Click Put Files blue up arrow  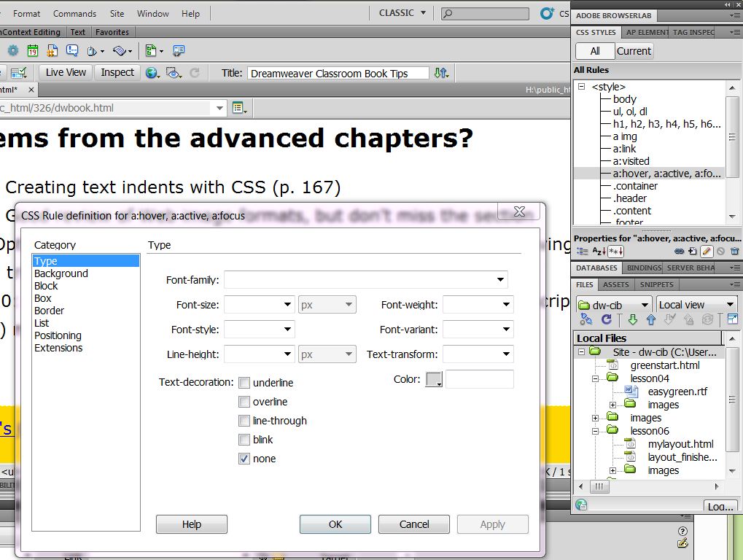651,320
